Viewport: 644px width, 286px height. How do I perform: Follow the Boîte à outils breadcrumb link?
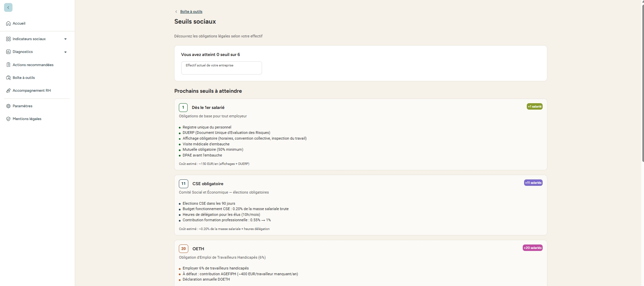click(191, 12)
